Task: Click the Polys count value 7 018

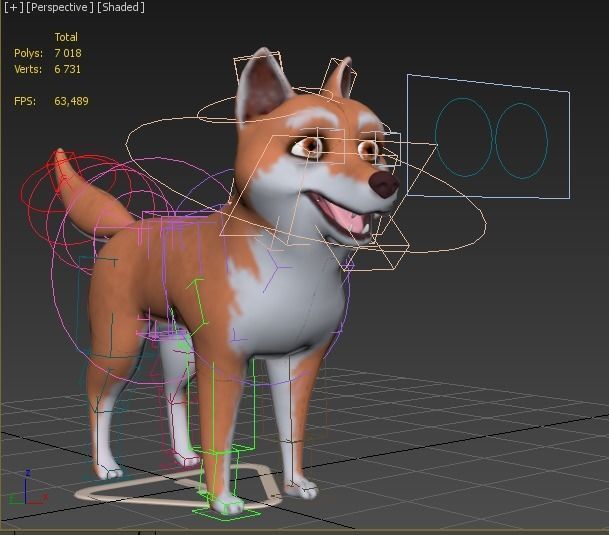Action: pyautogui.click(x=68, y=53)
